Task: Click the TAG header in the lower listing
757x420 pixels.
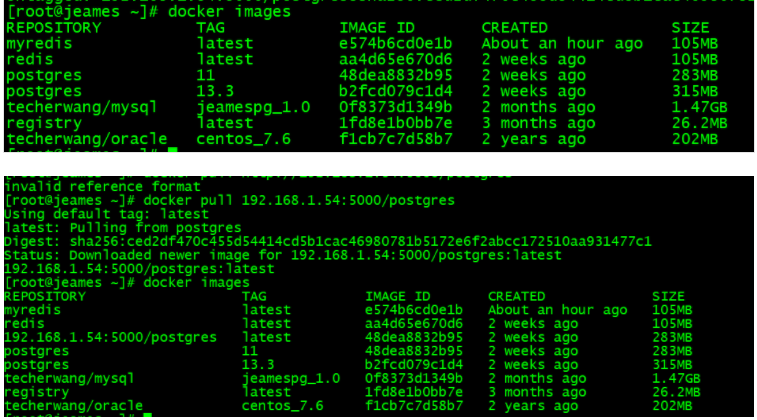Action: pos(254,296)
